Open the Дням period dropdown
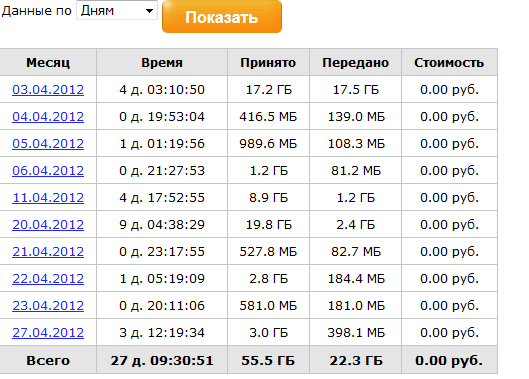 tap(117, 10)
